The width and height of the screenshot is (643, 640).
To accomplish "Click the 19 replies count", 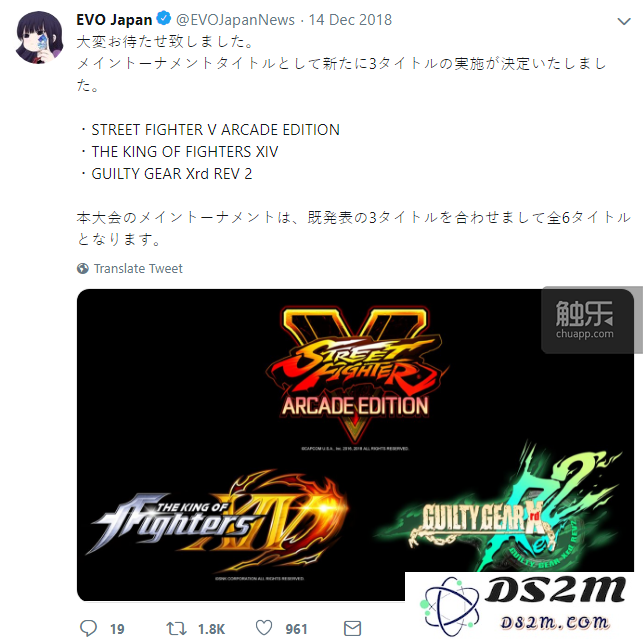I will (x=117, y=629).
